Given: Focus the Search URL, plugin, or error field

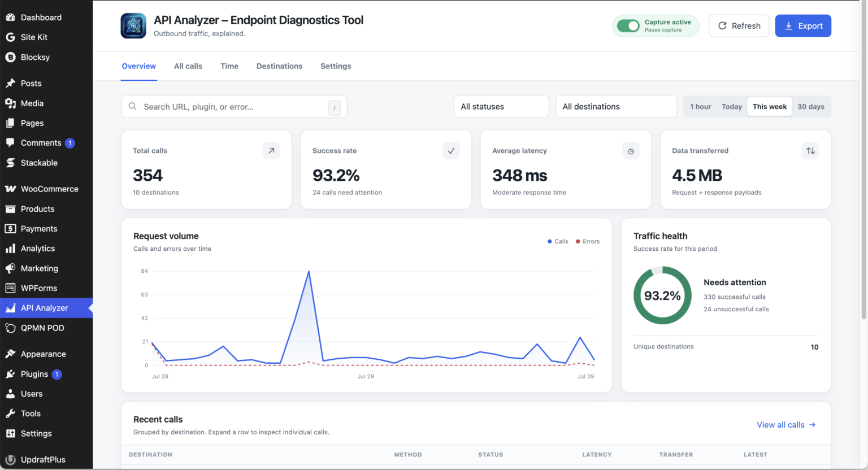Looking at the screenshot, I should (x=234, y=107).
